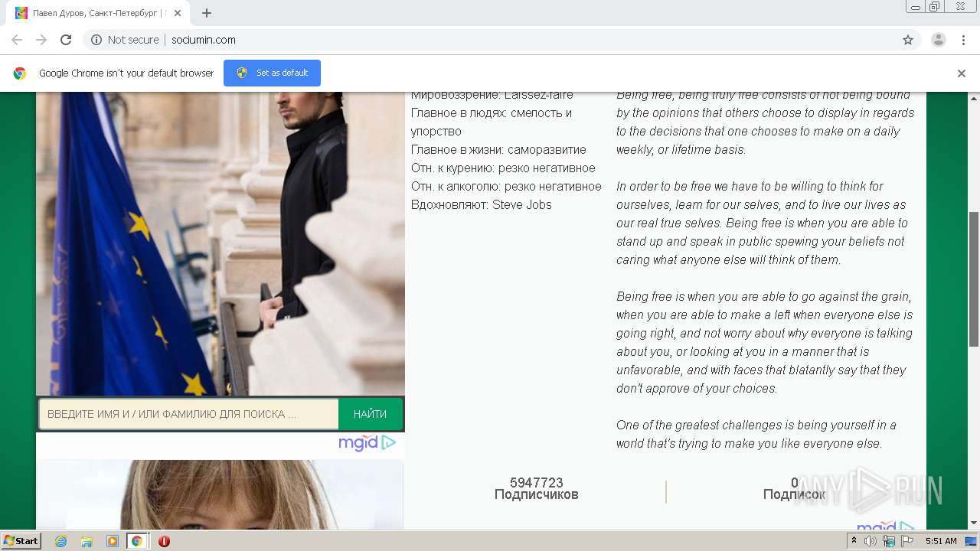Select the Павел Дуров browser tab

[x=98, y=13]
